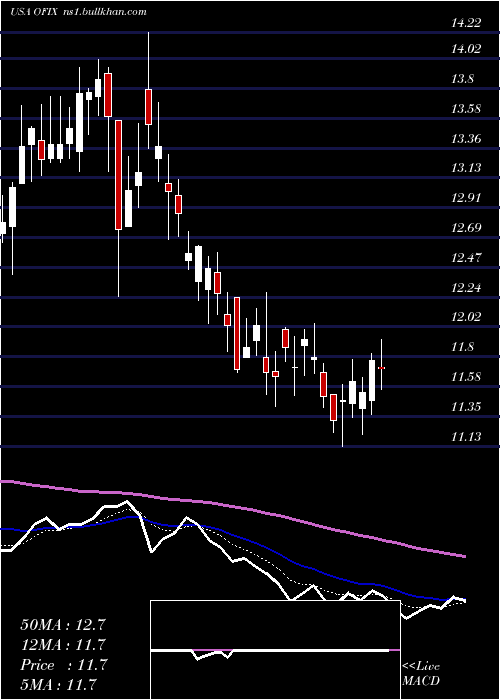The height and width of the screenshot is (700, 500).
Task: Click the ns1.bullkhan.com source text
Action: pos(106,12)
